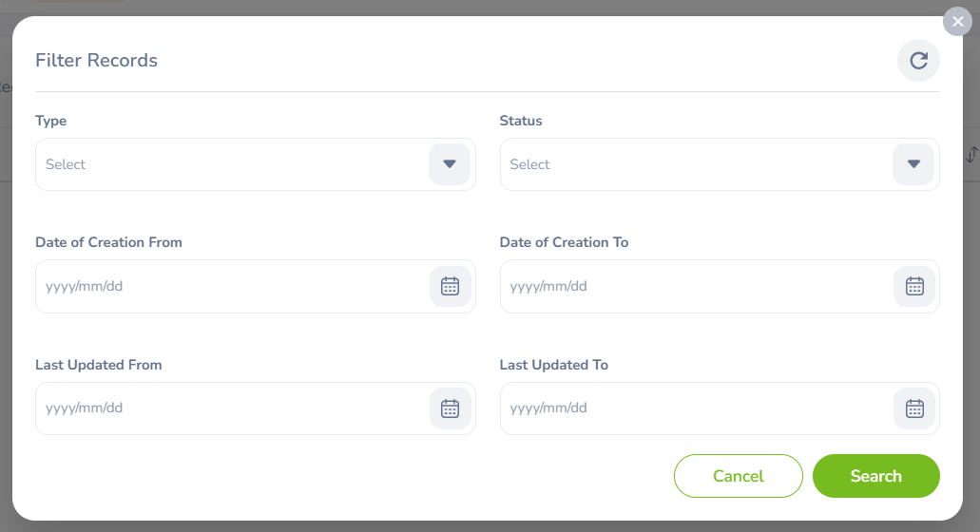
Task: Open calendar picker for Last Updated To
Action: click(x=914, y=408)
